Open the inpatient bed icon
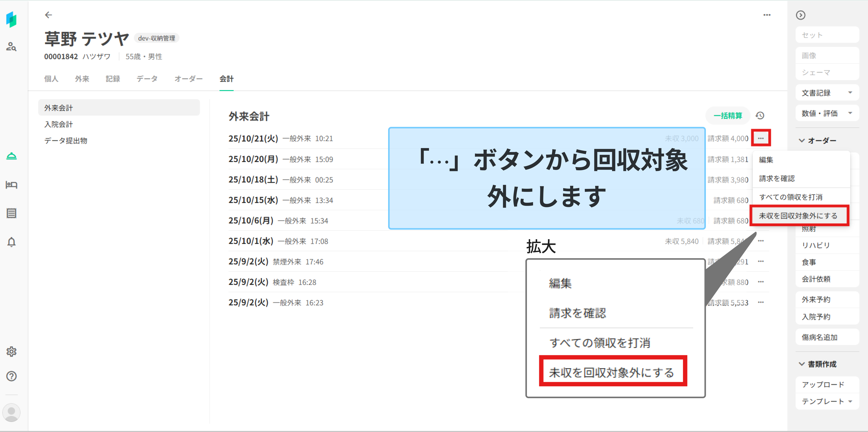This screenshot has height=432, width=868. point(11,185)
